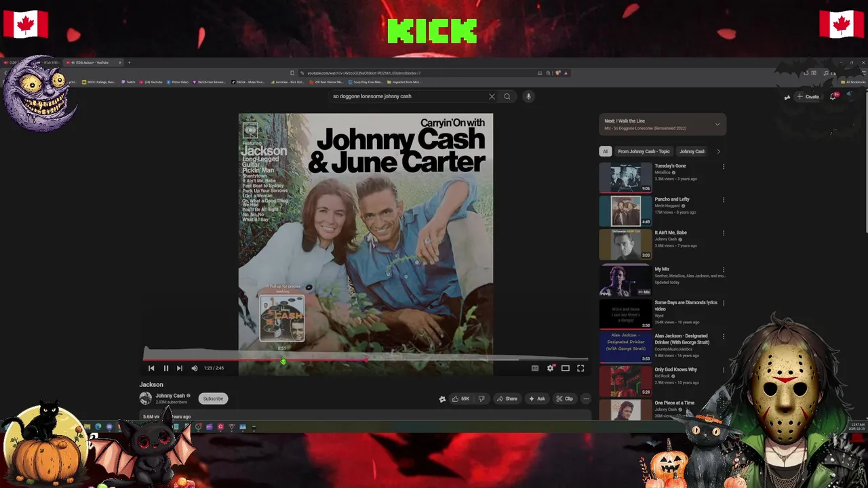Skip to the next video in the mix
This screenshot has width=868, height=488.
click(179, 368)
